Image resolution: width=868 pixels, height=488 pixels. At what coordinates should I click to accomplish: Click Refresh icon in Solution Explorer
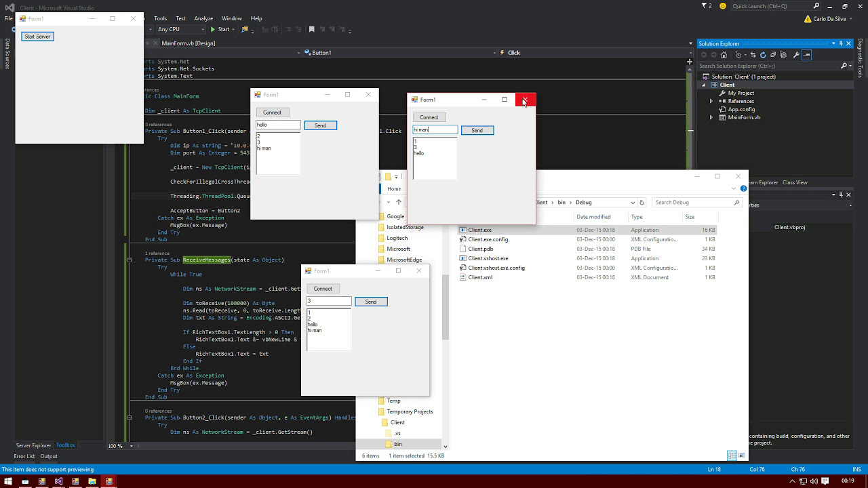(763, 55)
